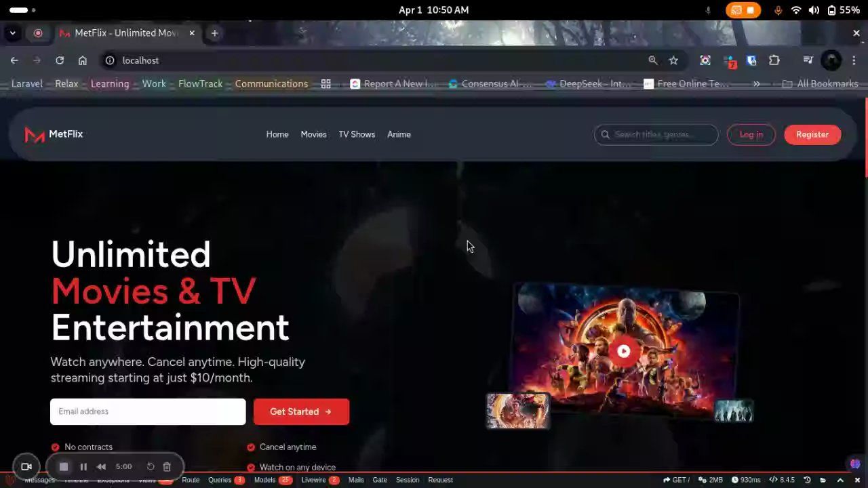Screen dimensions: 868x488
Task: Bookmark this page with the star icon
Action: tap(673, 60)
